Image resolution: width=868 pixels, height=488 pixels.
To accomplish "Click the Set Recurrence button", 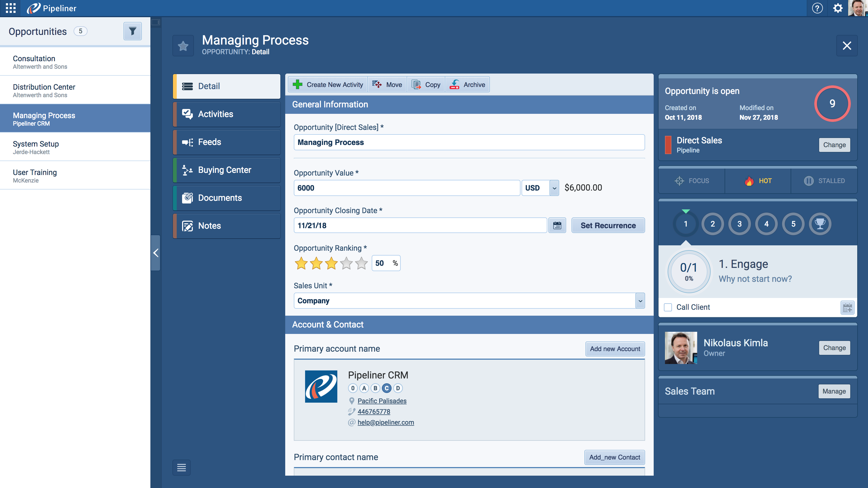I will click(x=608, y=225).
